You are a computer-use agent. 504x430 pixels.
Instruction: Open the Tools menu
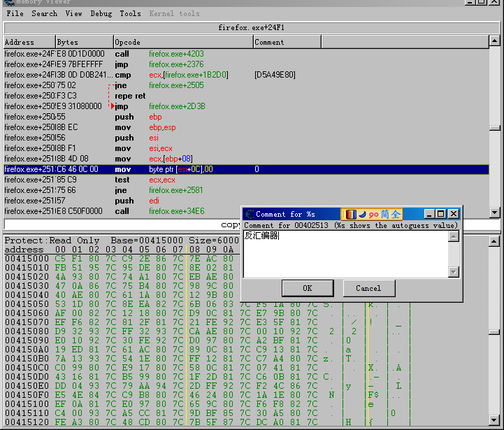130,13
